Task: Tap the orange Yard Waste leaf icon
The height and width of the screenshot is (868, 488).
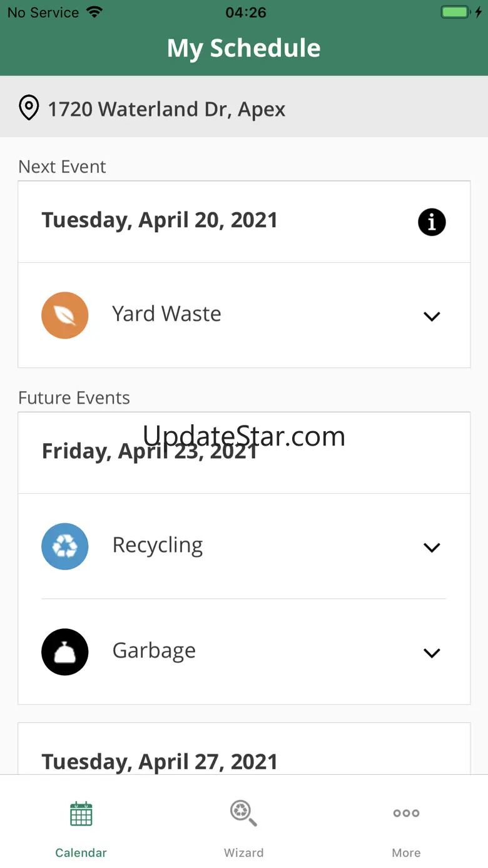Action: (65, 315)
